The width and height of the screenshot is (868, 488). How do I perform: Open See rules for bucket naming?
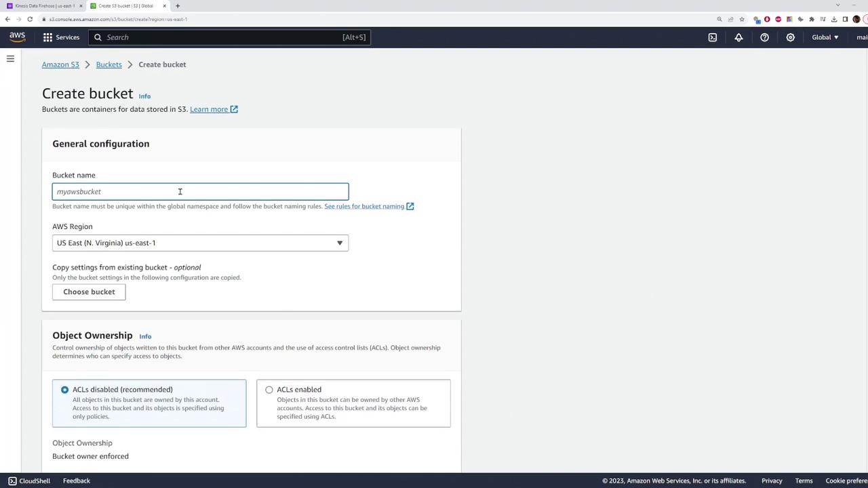(369, 206)
